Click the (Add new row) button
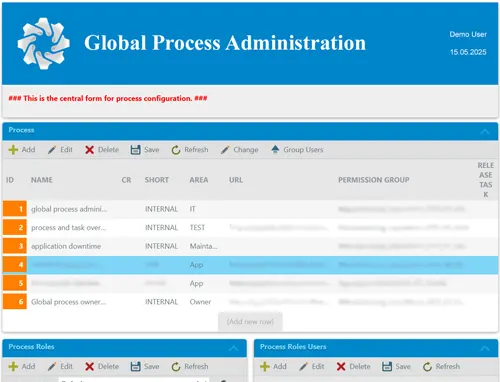500x382 pixels. coord(250,322)
